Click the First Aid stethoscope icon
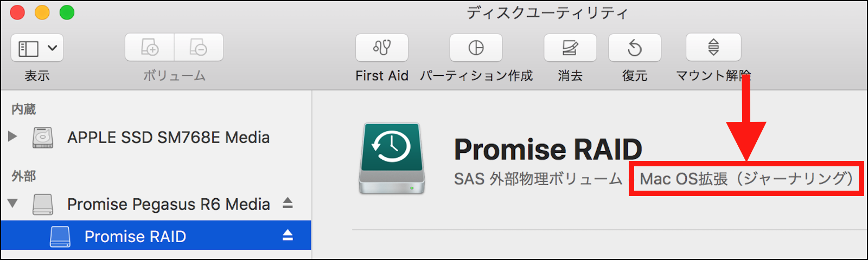The width and height of the screenshot is (868, 260). (x=381, y=48)
